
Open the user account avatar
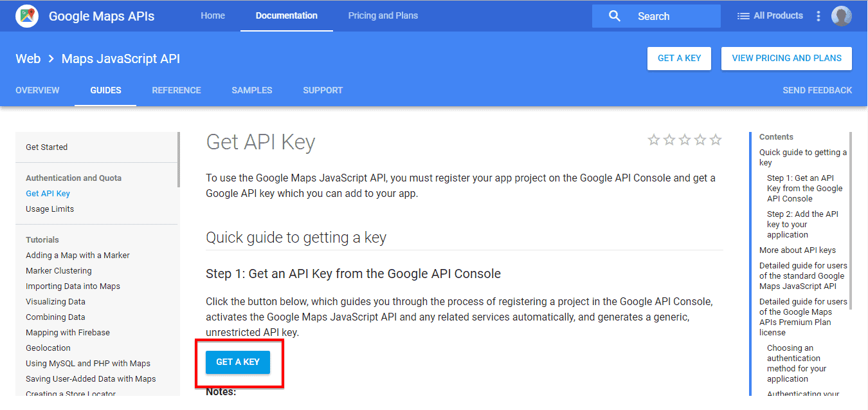(841, 16)
